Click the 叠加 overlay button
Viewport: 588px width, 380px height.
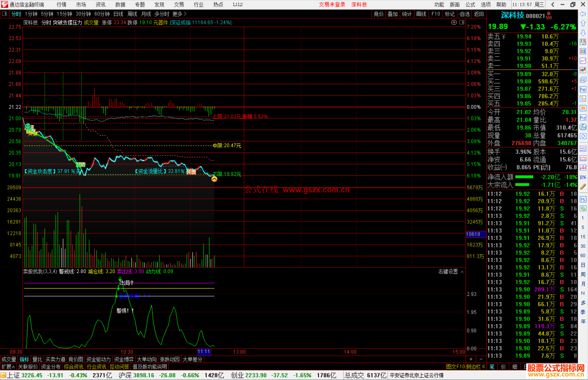[x=393, y=14]
